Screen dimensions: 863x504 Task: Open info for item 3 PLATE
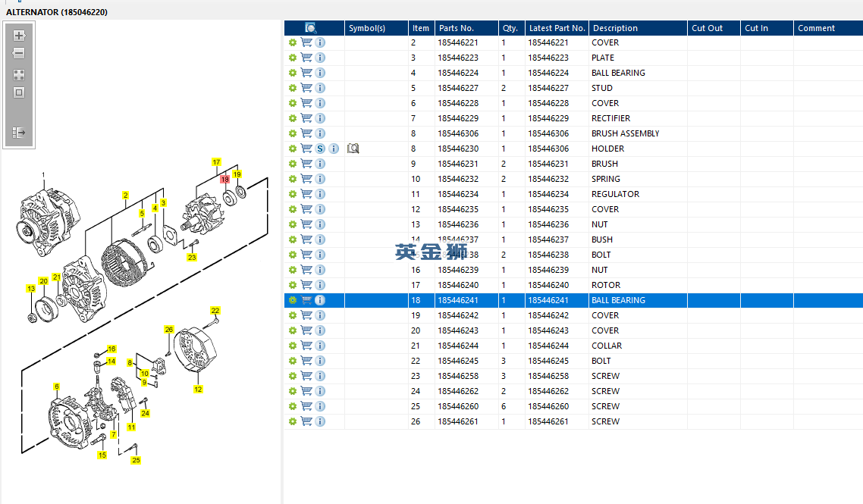coord(320,58)
